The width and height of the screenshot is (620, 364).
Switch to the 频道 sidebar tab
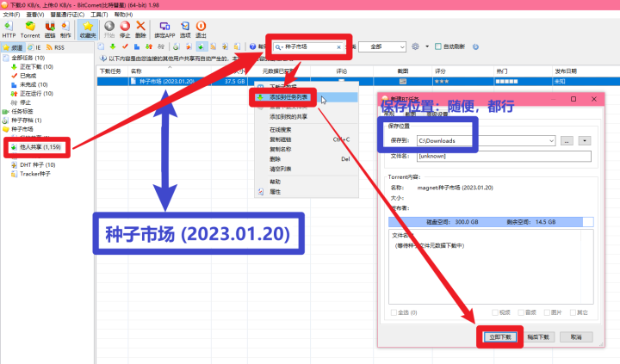[x=13, y=47]
